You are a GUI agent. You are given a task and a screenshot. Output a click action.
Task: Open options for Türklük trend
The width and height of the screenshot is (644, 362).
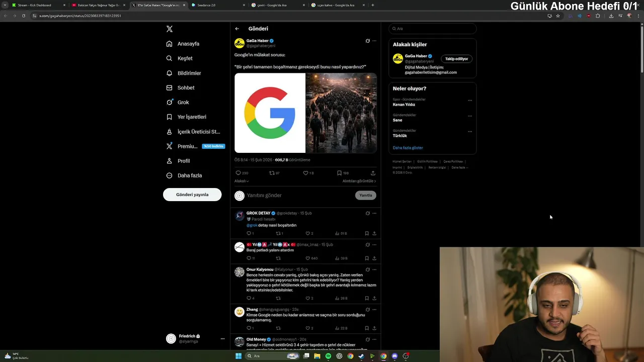[x=470, y=132]
